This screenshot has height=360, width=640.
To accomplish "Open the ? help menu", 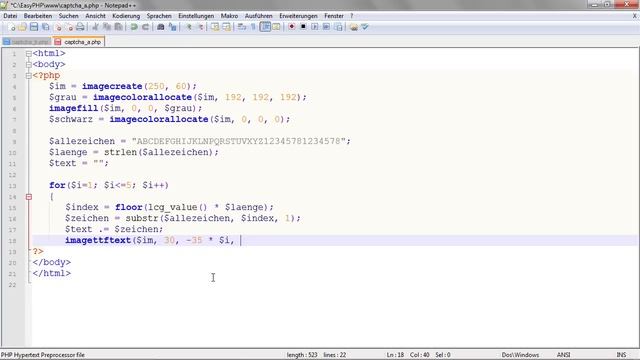I will (351, 16).
